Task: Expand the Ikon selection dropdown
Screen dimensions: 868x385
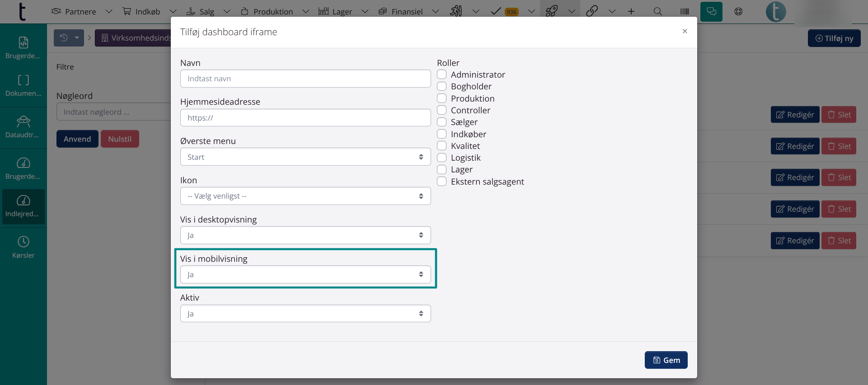Action: tap(305, 196)
